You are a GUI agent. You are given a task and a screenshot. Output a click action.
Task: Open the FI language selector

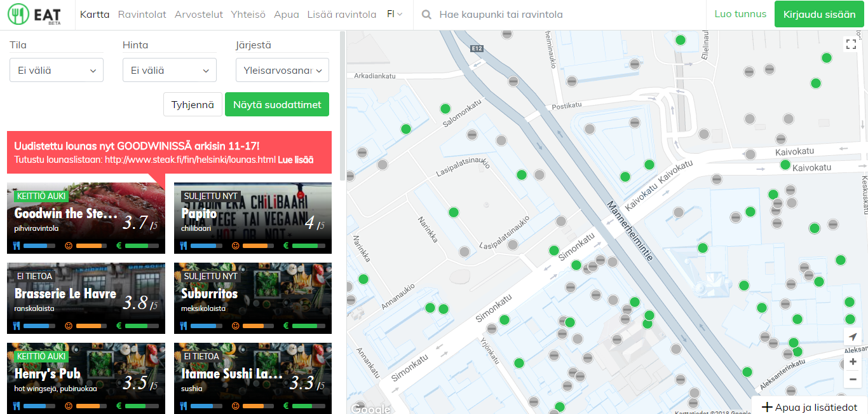tap(395, 14)
